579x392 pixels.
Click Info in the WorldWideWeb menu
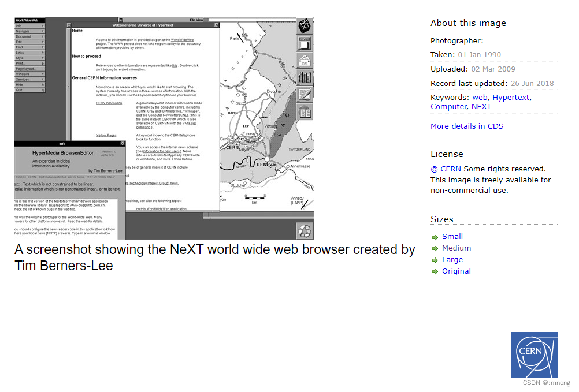30,26
